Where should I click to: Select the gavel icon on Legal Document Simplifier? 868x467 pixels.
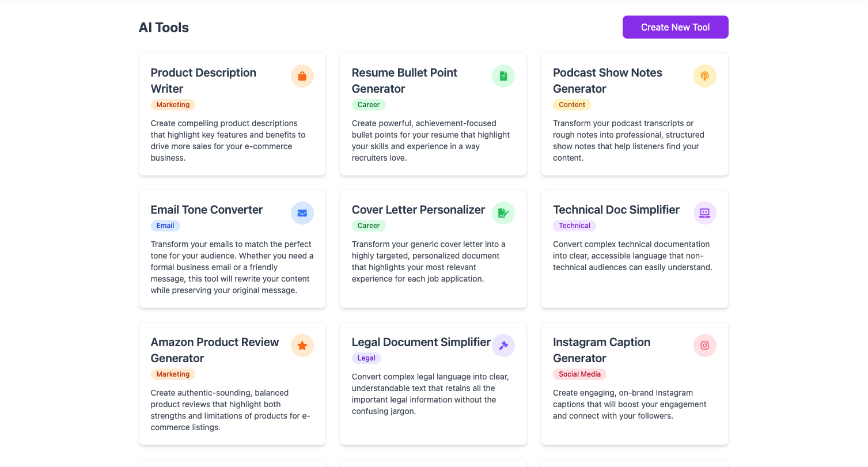coord(503,345)
